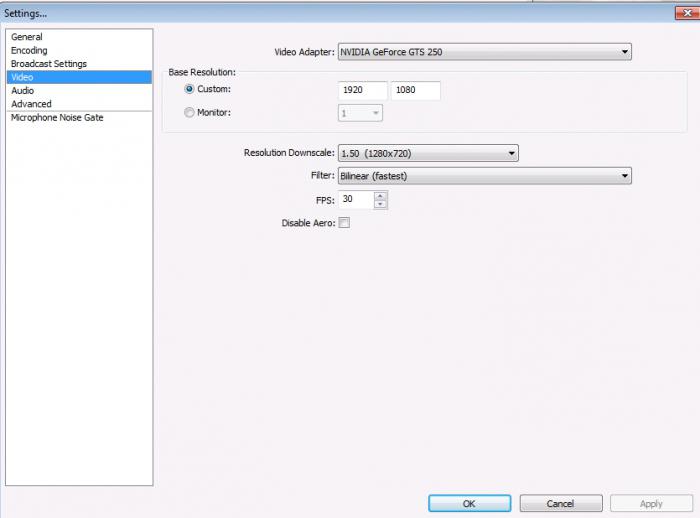
Task: Choose the Monitor resolution radio button
Action: click(189, 113)
